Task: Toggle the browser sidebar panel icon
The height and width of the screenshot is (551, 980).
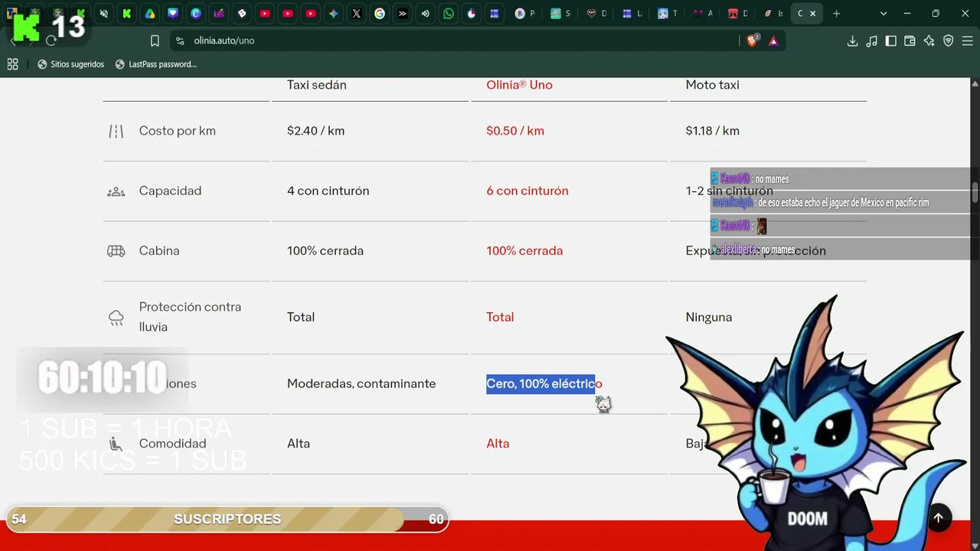Action: 890,41
